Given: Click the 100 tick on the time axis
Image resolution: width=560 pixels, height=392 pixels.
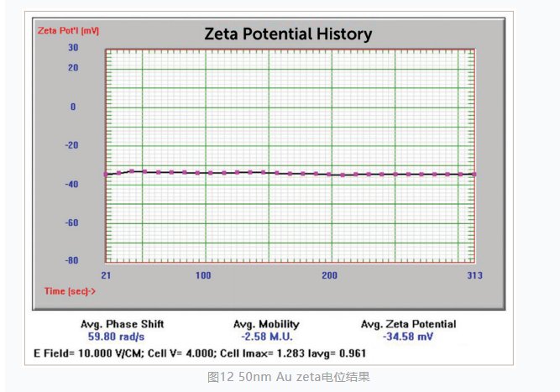Looking at the screenshot, I should point(202,275).
